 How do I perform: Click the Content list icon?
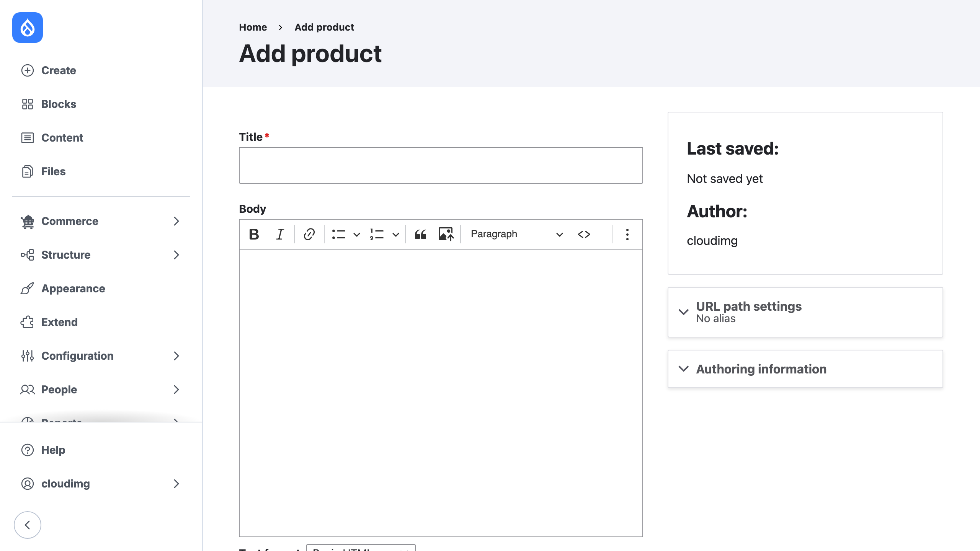[x=27, y=138]
